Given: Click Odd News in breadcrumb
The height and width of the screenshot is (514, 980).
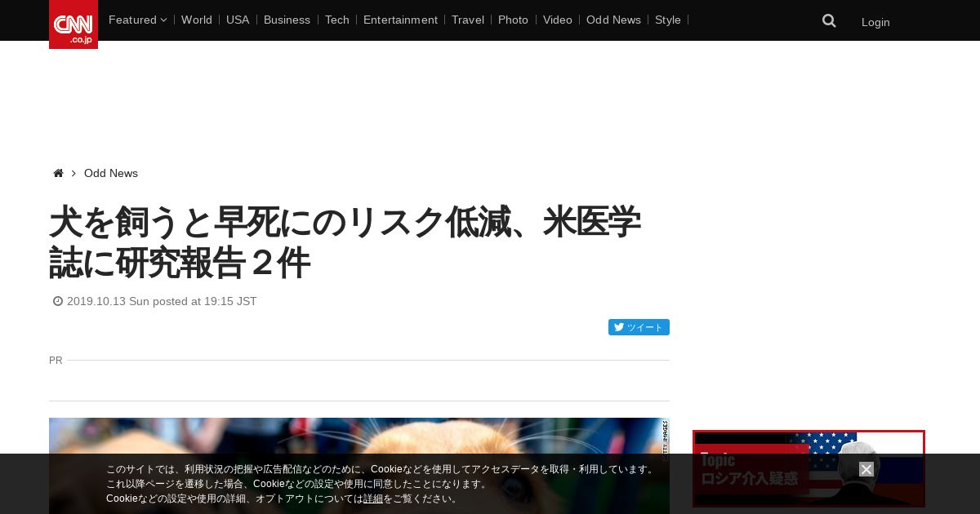Looking at the screenshot, I should [111, 173].
